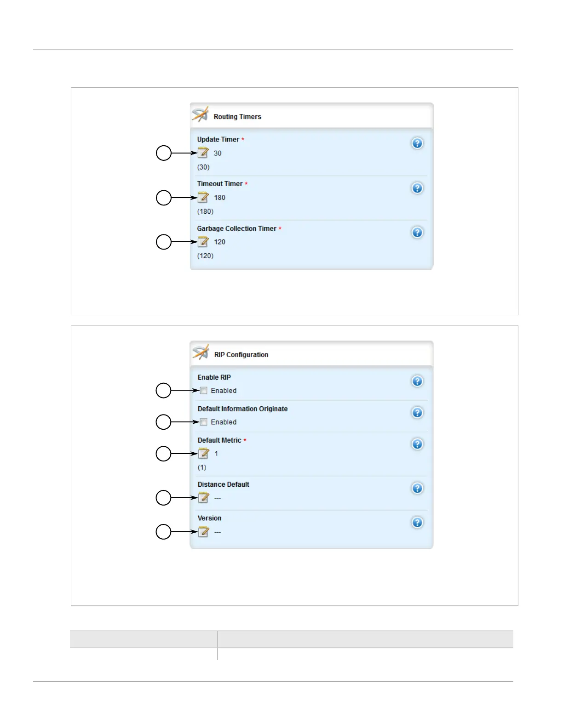Click the Routing Timers header icon
Image resolution: width=563 pixels, height=728 pixels.
[x=200, y=115]
